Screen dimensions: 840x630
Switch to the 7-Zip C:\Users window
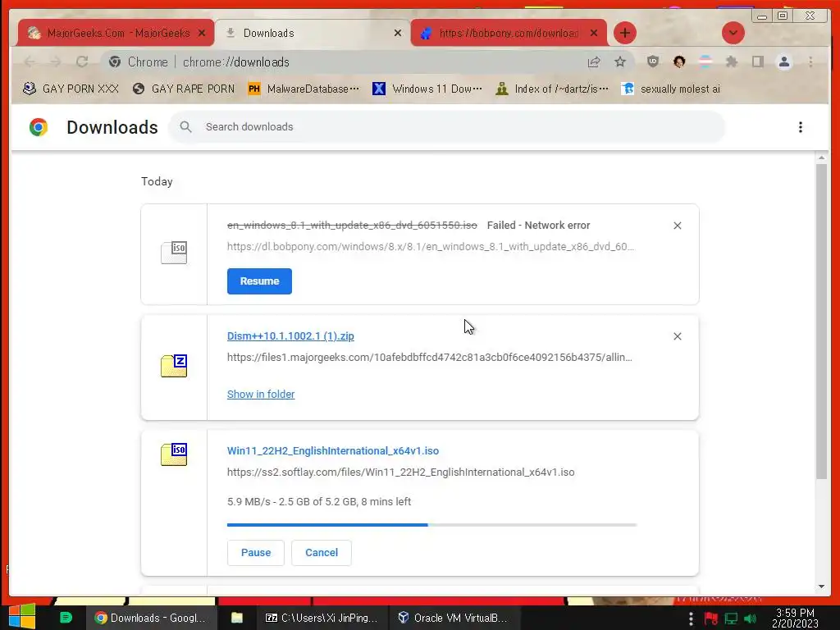click(322, 619)
